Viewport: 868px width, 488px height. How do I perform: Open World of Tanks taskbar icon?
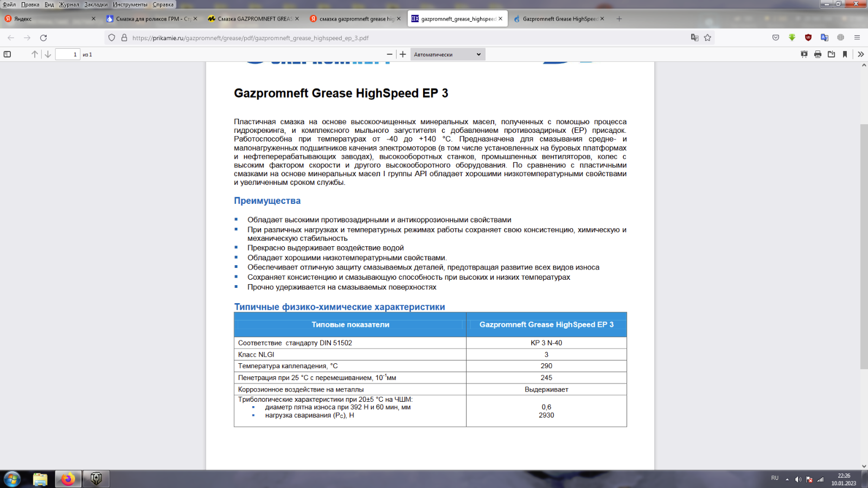pyautogui.click(x=96, y=479)
